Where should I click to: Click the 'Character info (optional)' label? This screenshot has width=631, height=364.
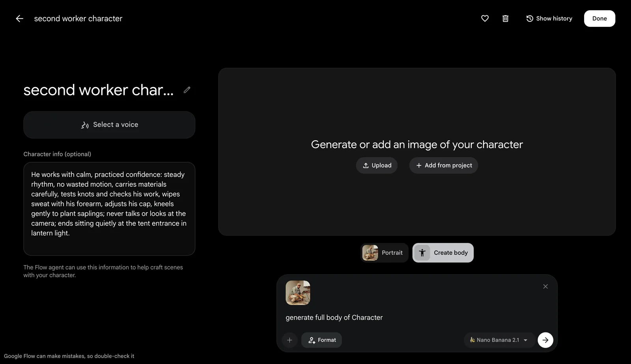pyautogui.click(x=57, y=154)
